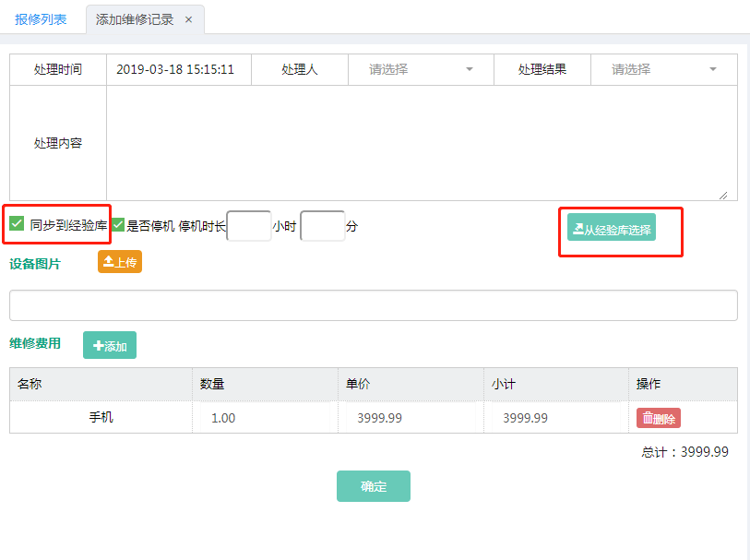This screenshot has height=560, width=750.
Task: Click the 停机时长 minutes input
Action: 322,226
